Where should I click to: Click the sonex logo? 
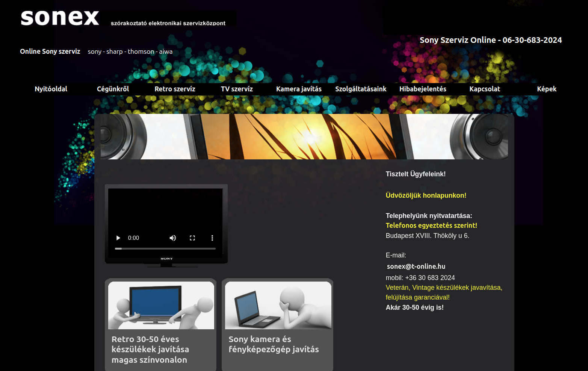pos(60,18)
